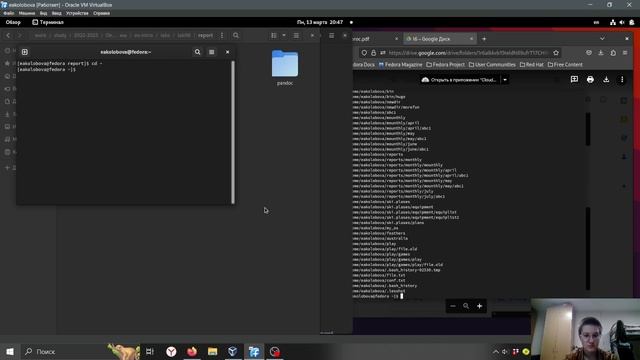Go forward in the file manager
Image resolution: width=640 pixels, height=360 pixels.
coord(19,36)
